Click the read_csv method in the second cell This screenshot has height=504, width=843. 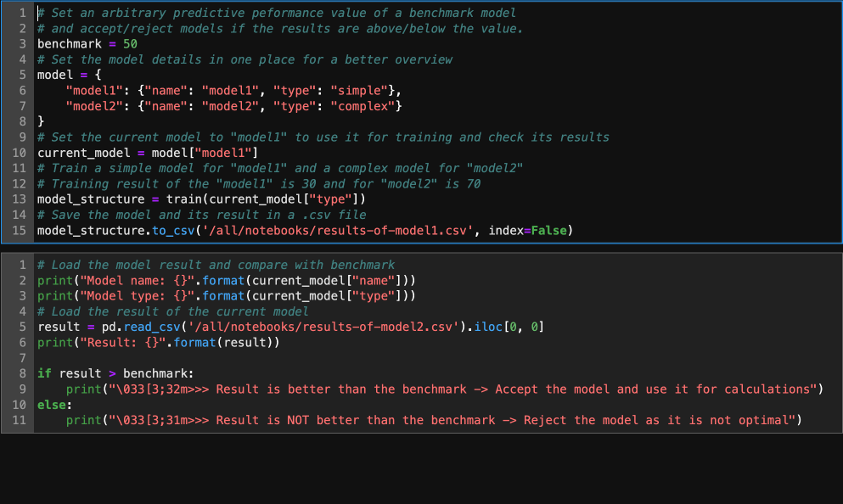[152, 327]
